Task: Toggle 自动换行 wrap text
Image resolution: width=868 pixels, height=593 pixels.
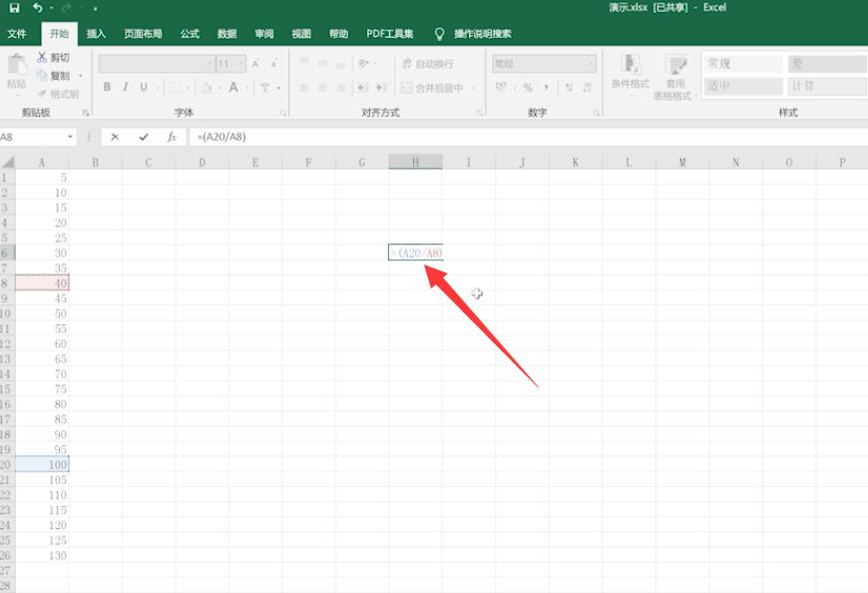Action: [427, 64]
